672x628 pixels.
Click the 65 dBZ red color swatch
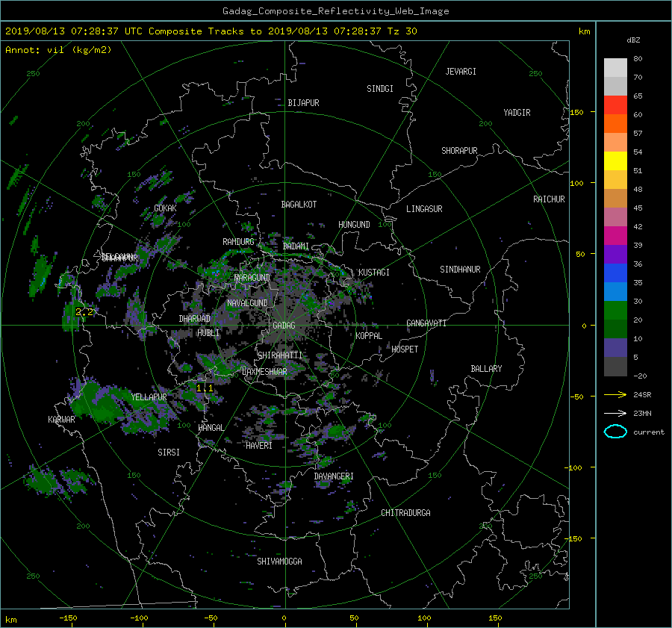615,105
